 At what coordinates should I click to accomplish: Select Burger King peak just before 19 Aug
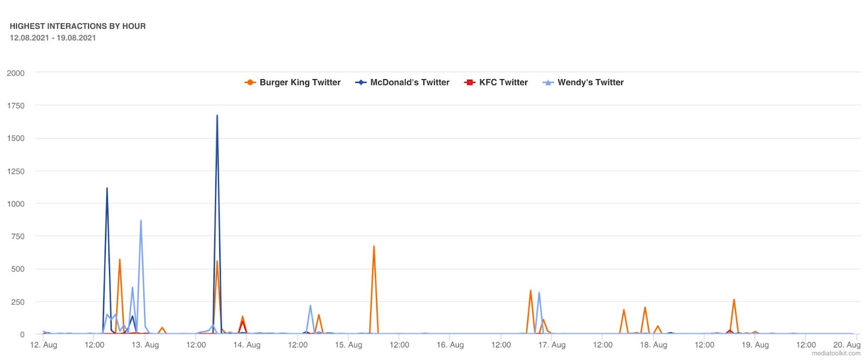(734, 300)
